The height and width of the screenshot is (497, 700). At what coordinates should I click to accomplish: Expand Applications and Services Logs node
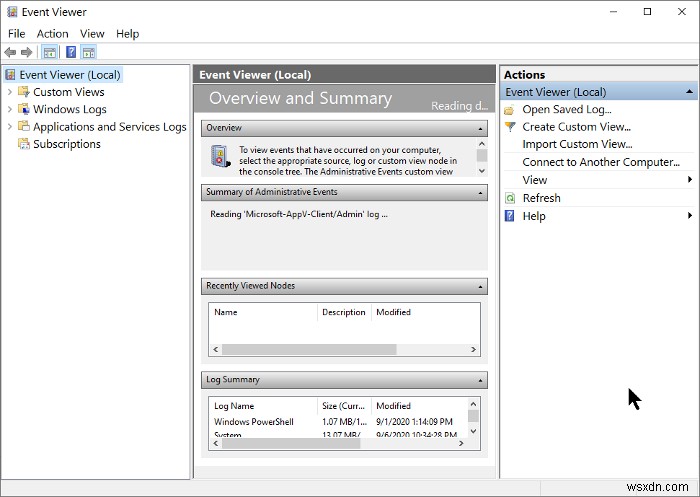pyautogui.click(x=10, y=127)
